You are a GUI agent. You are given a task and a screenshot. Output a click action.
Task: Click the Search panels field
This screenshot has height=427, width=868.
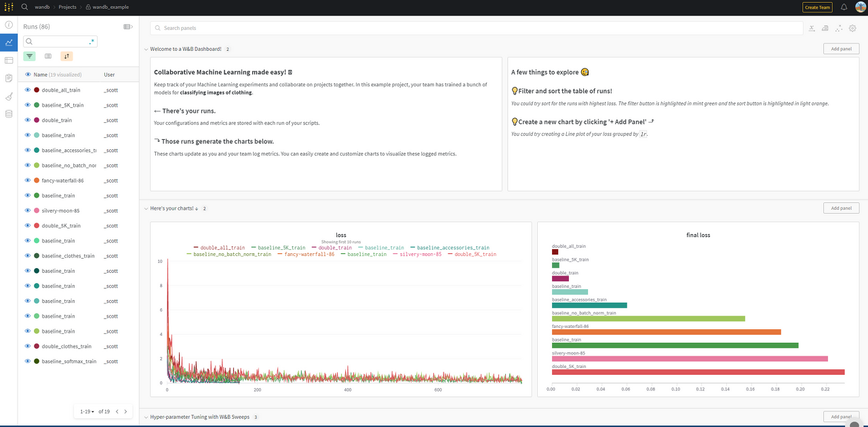point(477,28)
